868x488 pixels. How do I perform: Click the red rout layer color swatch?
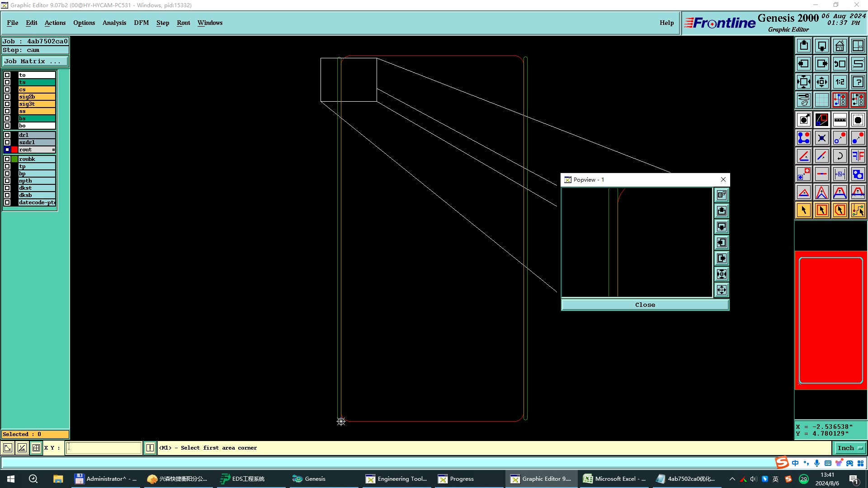[14, 150]
